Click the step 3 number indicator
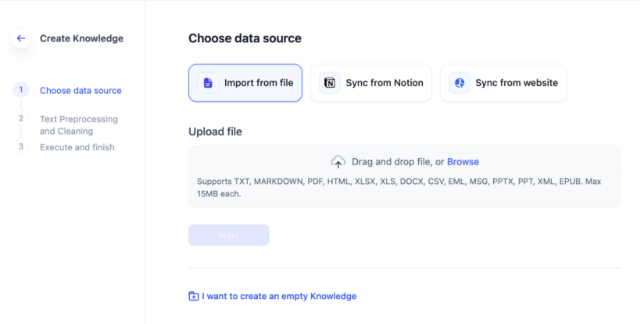 pos(21,146)
